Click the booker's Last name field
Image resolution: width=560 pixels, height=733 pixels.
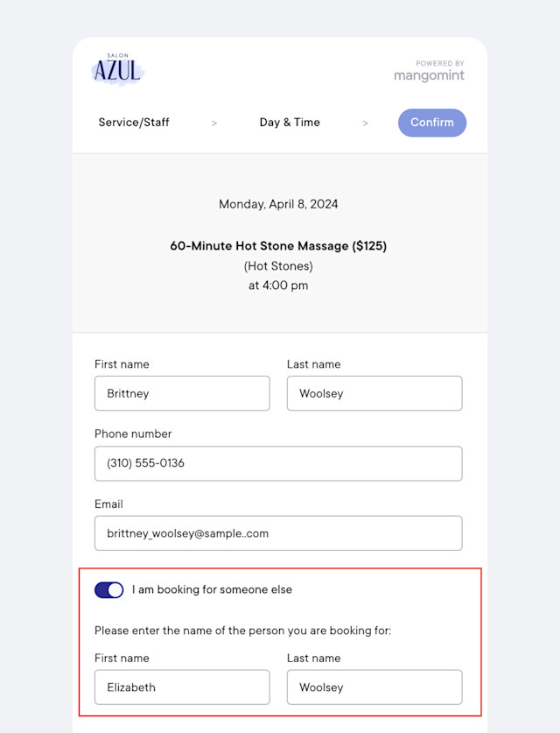(374, 393)
